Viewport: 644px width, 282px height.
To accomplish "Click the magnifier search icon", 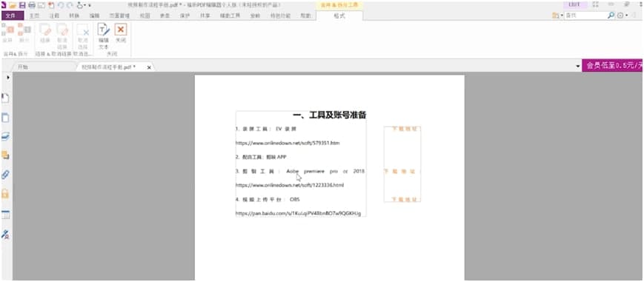I will point(611,16).
